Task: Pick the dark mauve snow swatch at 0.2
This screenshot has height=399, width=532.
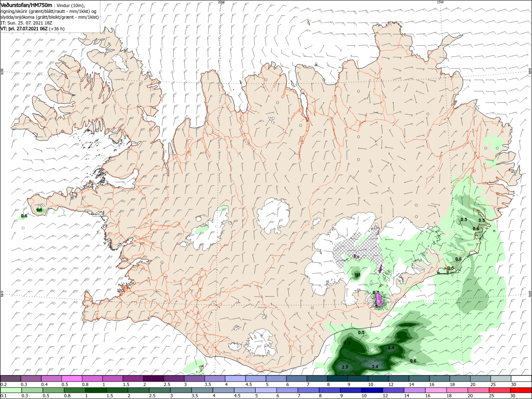Action: pyautogui.click(x=10, y=379)
